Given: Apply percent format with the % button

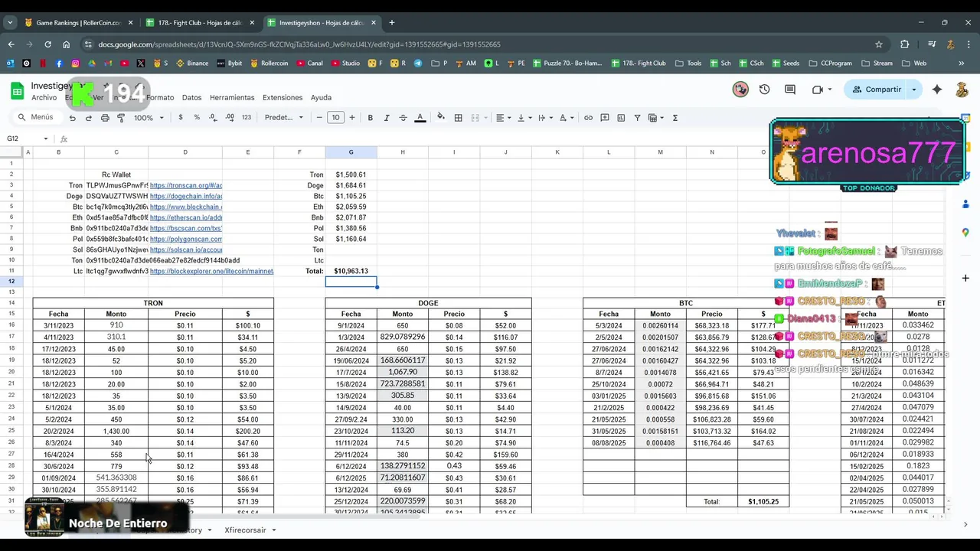Looking at the screenshot, I should [x=197, y=118].
